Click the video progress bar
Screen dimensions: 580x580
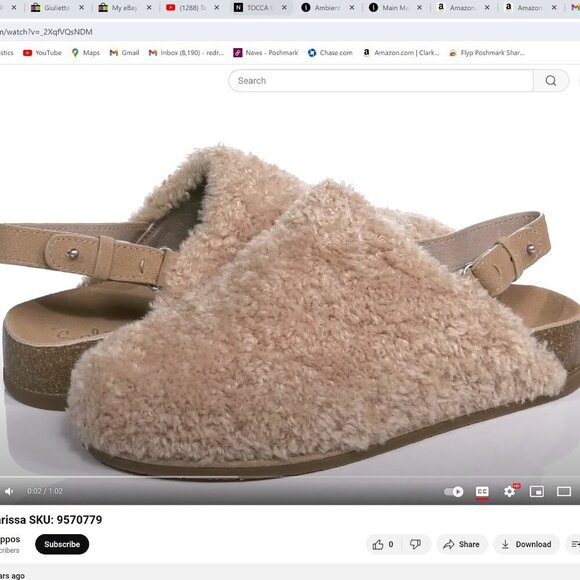(x=290, y=477)
